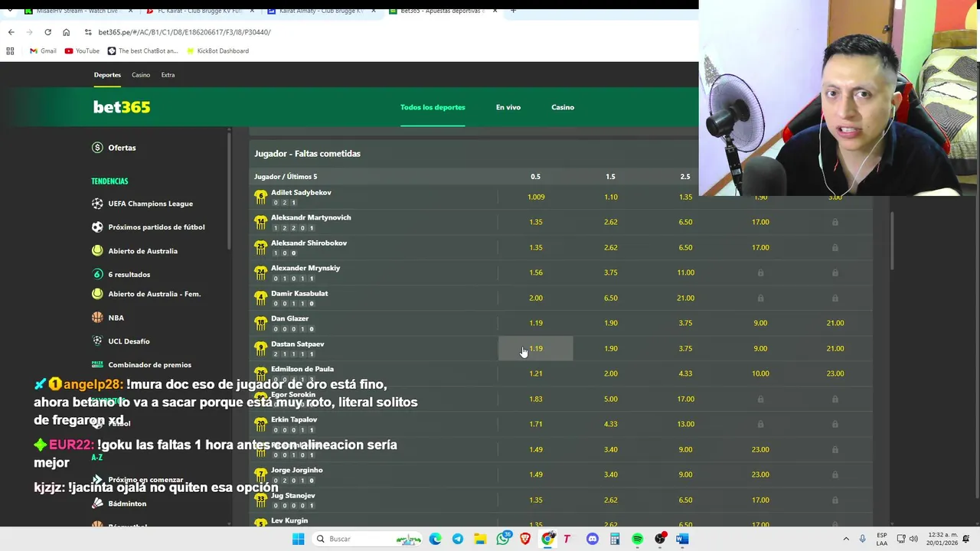Open Brave browser from the taskbar
The width and height of the screenshot is (980, 551).
525,539
